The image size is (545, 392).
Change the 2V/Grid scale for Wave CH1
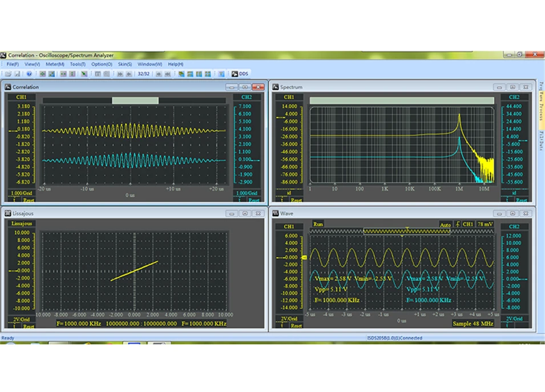289,319
